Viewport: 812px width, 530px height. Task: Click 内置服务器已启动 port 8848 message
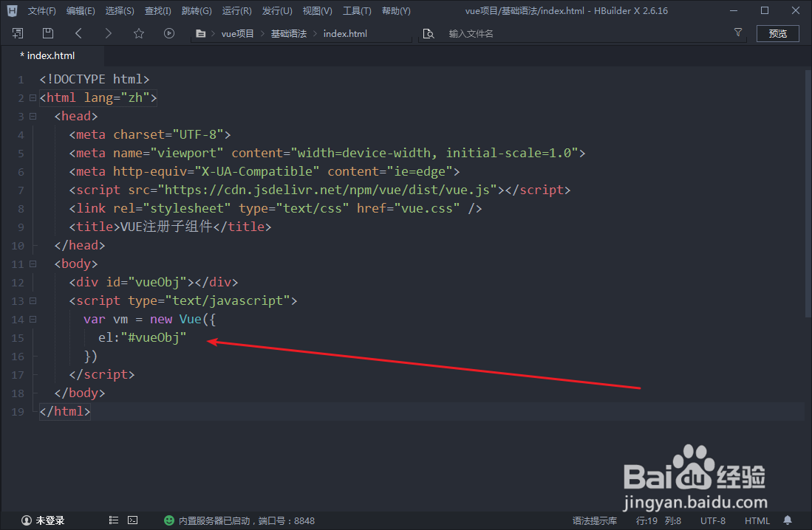247,520
